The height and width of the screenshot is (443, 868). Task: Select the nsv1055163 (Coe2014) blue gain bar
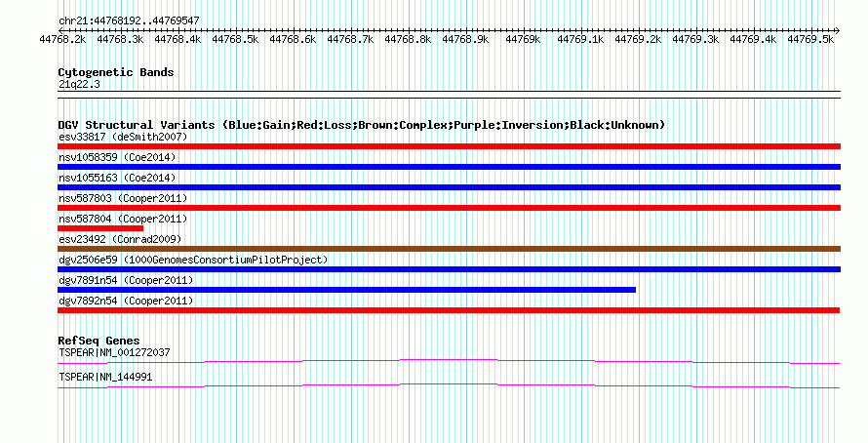[449, 187]
